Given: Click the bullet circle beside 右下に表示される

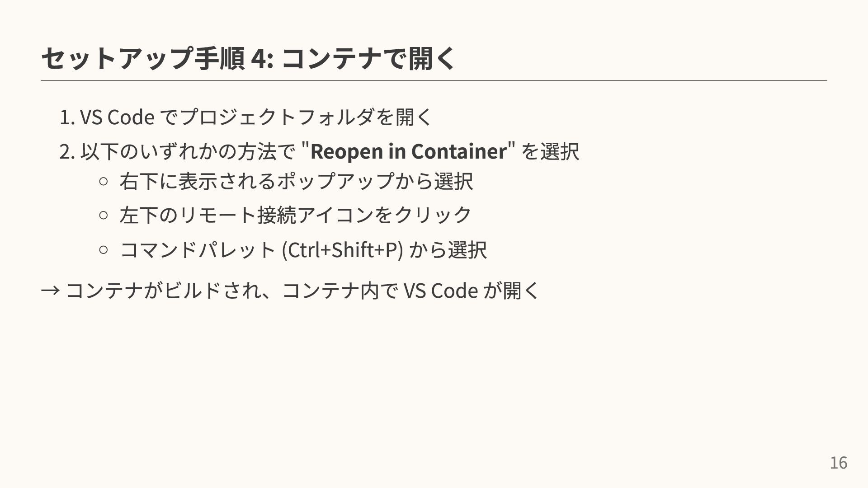Looking at the screenshot, I should coord(103,182).
